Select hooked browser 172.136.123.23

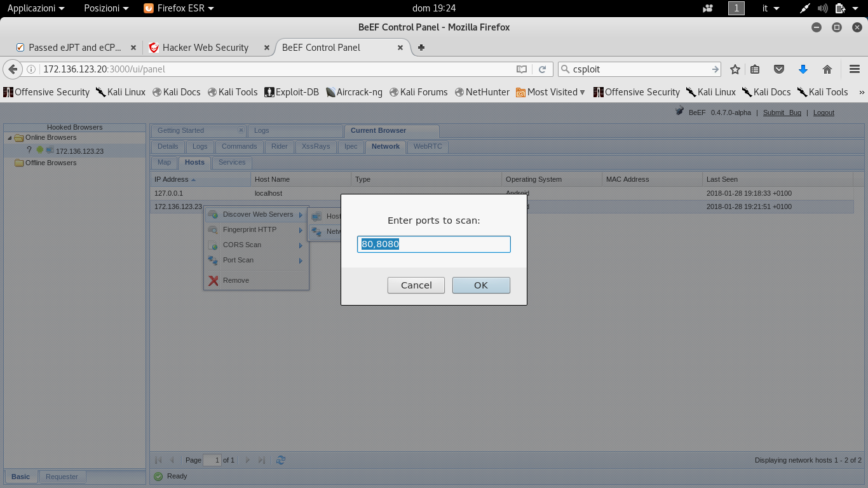click(79, 151)
